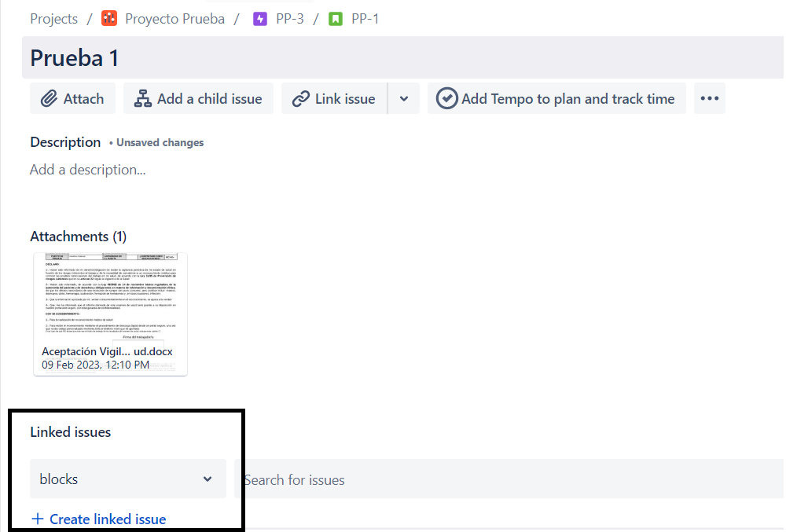Focus the Search for issues field
Screen dimensions: 797x532
(x=511, y=479)
